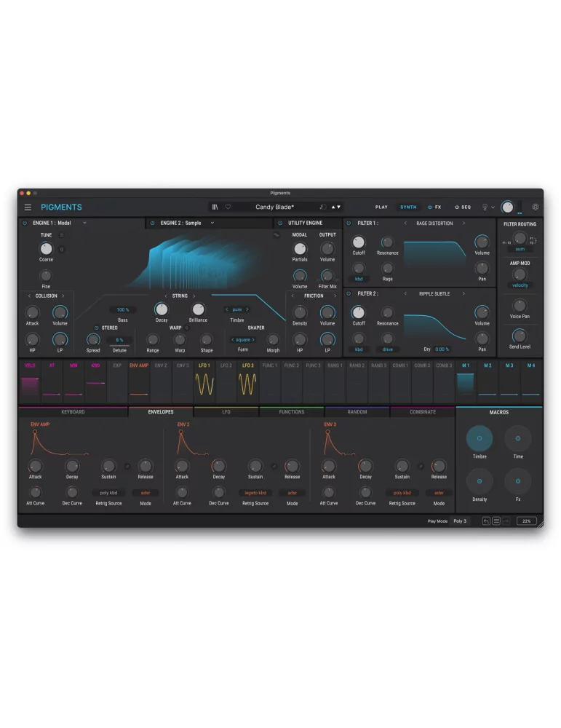Select the LFO 1 modulation source slot
Image resolution: width=561 pixels, height=728 pixels.
pos(204,381)
